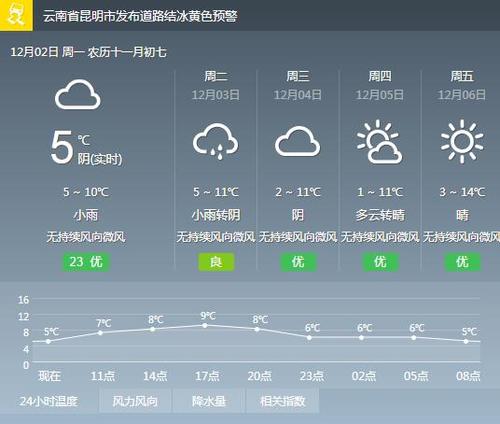Viewport: 500px width, 424px height.
Task: Click the date 12月06日
Action: pos(462,95)
